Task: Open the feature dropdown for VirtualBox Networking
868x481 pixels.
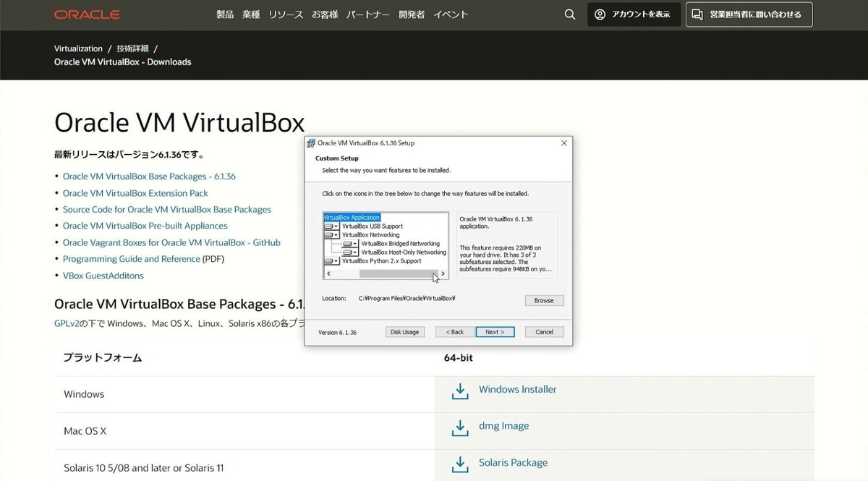Action: click(332, 235)
